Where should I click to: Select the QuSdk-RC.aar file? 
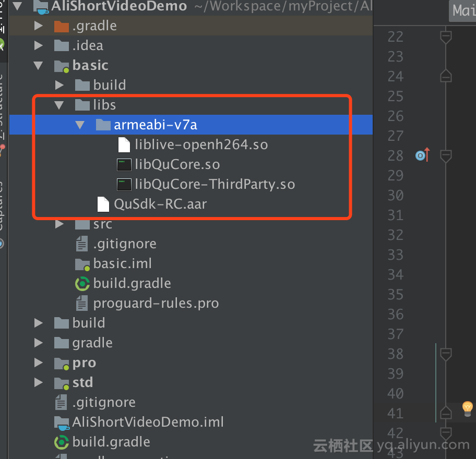click(x=160, y=204)
